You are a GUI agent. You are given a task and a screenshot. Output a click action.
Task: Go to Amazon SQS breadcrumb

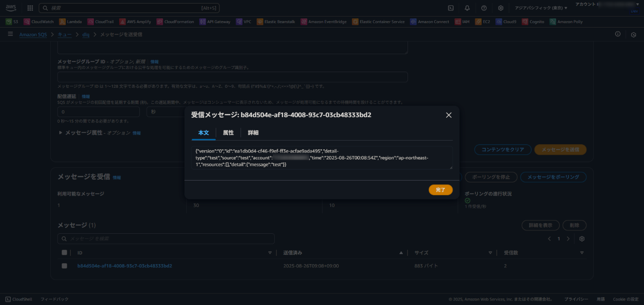coord(33,34)
